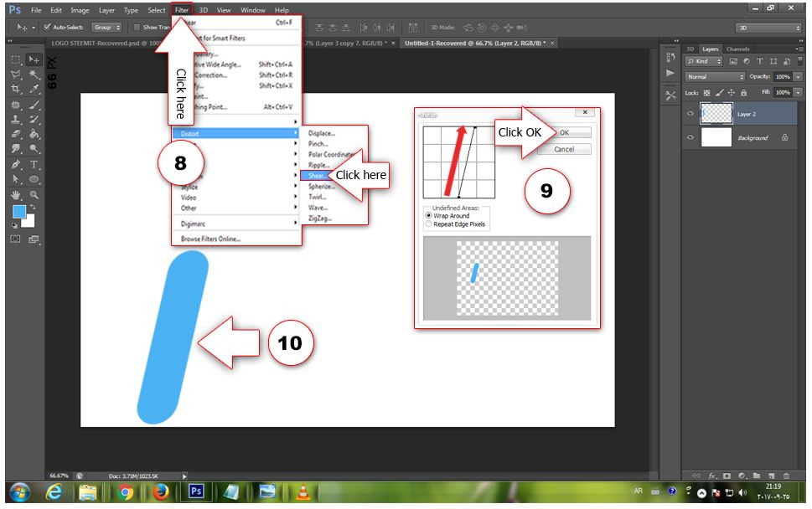Select the Hand tool
Image resolution: width=812 pixels, height=509 pixels.
pyautogui.click(x=16, y=195)
